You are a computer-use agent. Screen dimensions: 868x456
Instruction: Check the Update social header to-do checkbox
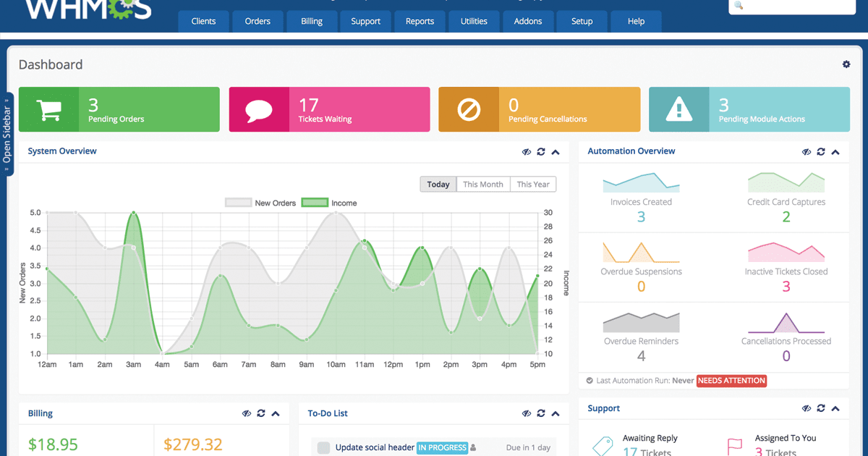(x=323, y=448)
